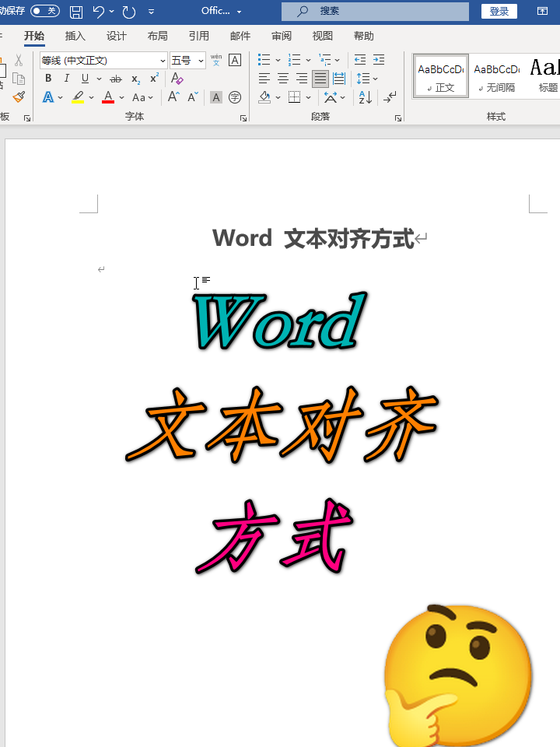Open line spacing options
This screenshot has width=560, height=747.
click(x=363, y=79)
